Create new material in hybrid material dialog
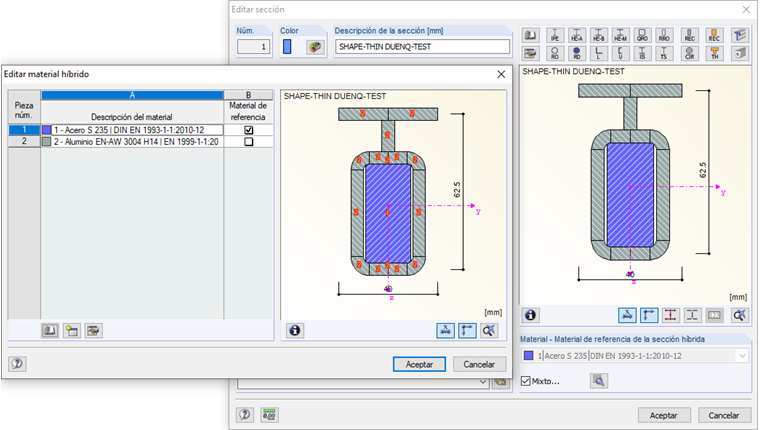This screenshot has width=760, height=430. 72,331
